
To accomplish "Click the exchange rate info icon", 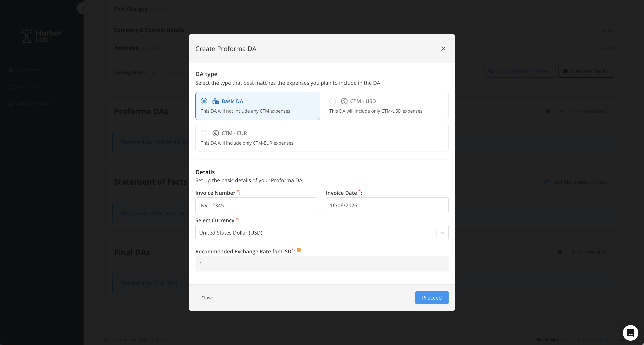I will tap(299, 250).
